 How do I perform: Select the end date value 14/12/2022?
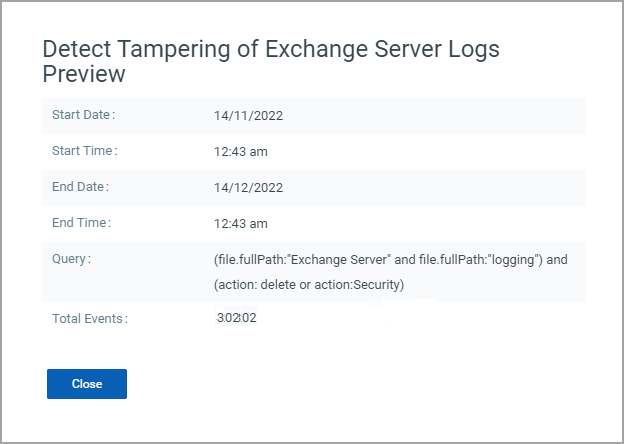tap(248, 188)
